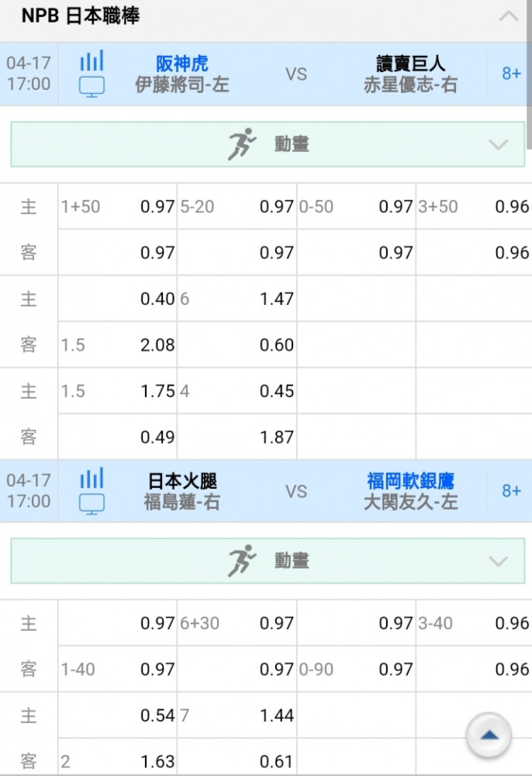The width and height of the screenshot is (532, 776).
Task: Open 福岡軟銀鷹 team name link
Action: click(410, 480)
